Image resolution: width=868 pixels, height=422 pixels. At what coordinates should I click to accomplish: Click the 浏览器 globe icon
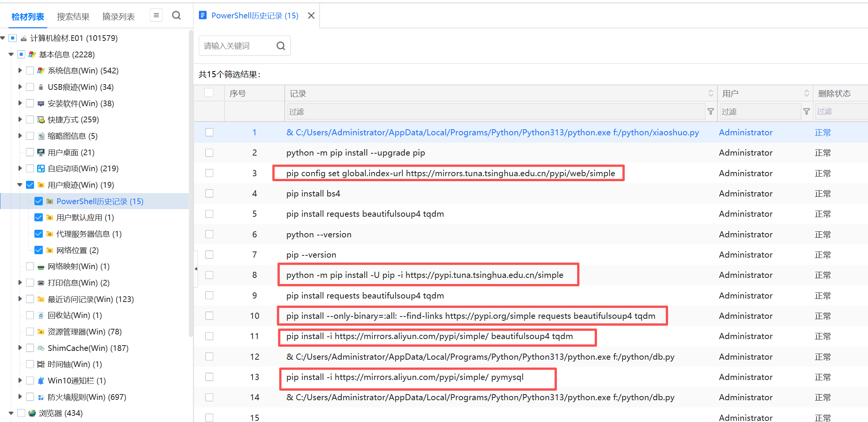pos(32,413)
